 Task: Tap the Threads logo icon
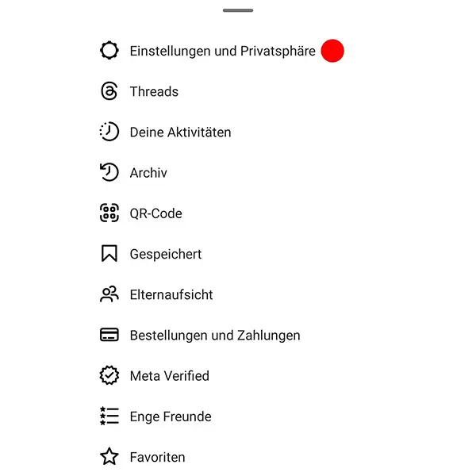coord(109,91)
